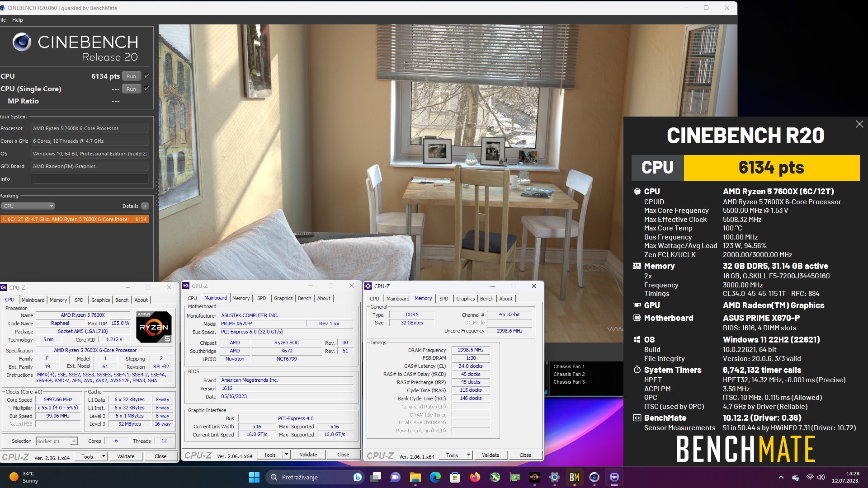Open Wi-Fi network tray icon
The width and height of the screenshot is (868, 488).
point(810,477)
